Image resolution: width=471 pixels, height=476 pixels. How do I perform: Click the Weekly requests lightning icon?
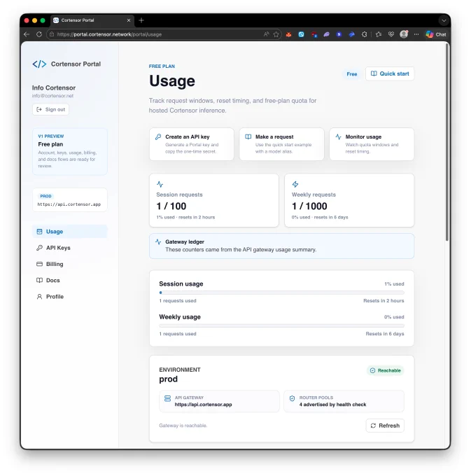[295, 184]
